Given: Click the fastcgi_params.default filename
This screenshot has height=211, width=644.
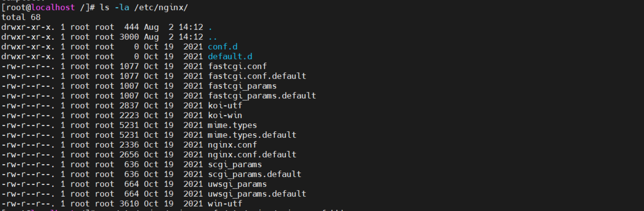Looking at the screenshot, I should pyautogui.click(x=262, y=95).
